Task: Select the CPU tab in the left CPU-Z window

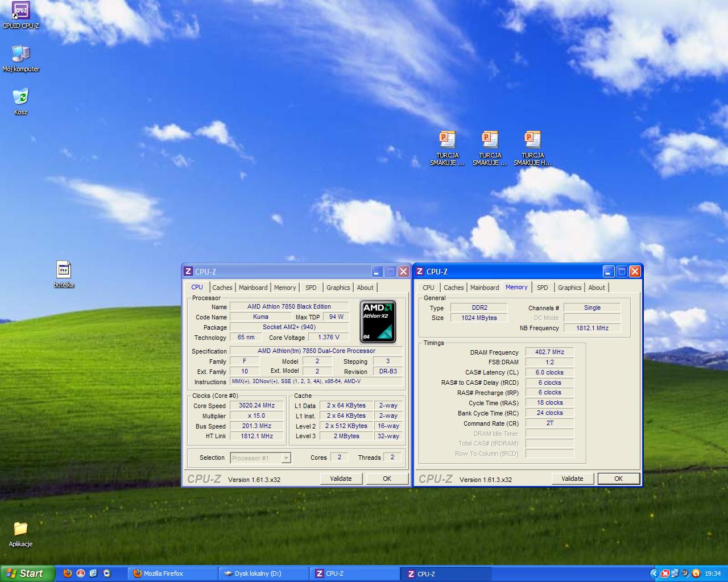Action: (x=197, y=287)
